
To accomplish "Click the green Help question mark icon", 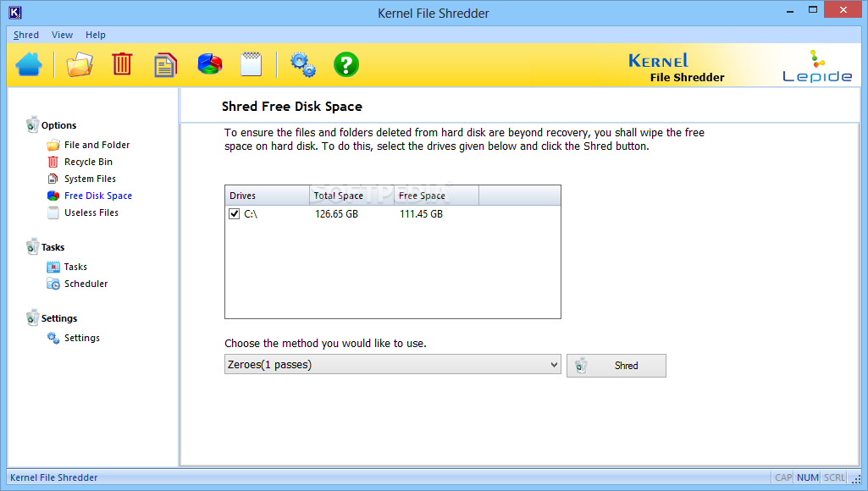I will pos(346,65).
